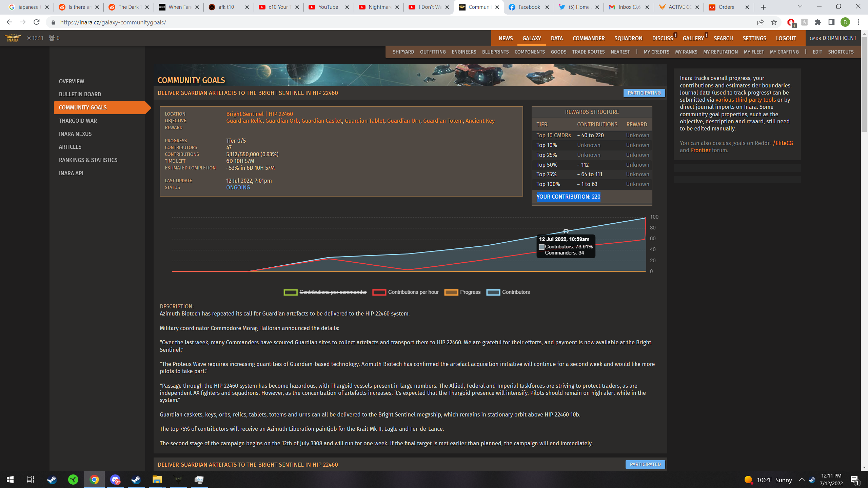Screen dimensions: 868x488
Task: Toggle Contributors series in chart legend
Action: click(508, 292)
